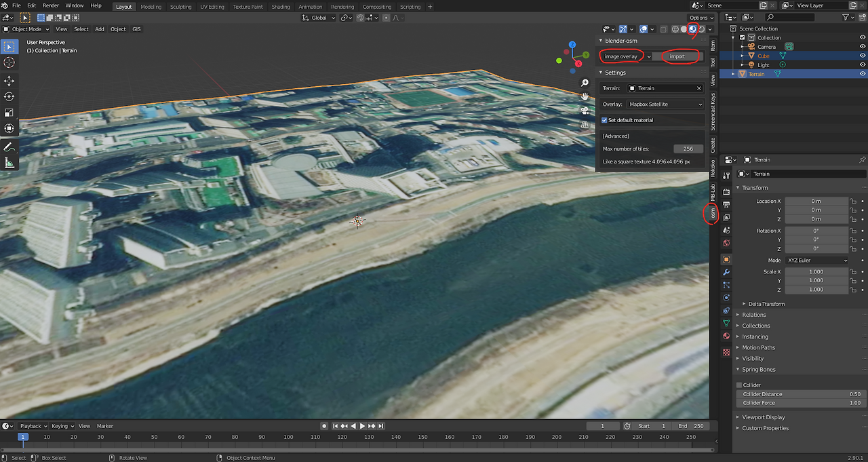Select the Cursor tool in left toolbar
868x462 pixels.
coord(9,62)
